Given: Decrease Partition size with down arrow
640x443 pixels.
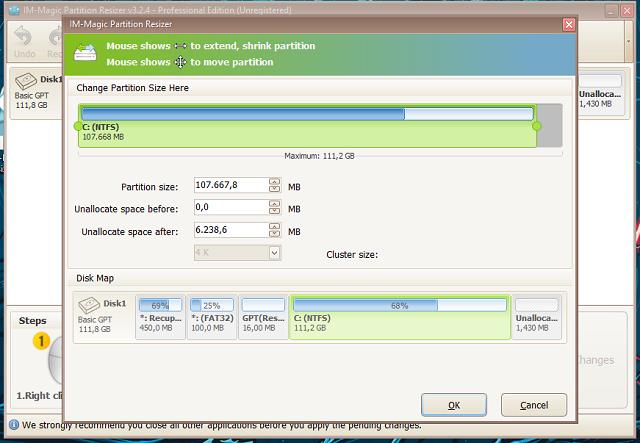Looking at the screenshot, I should (275, 189).
